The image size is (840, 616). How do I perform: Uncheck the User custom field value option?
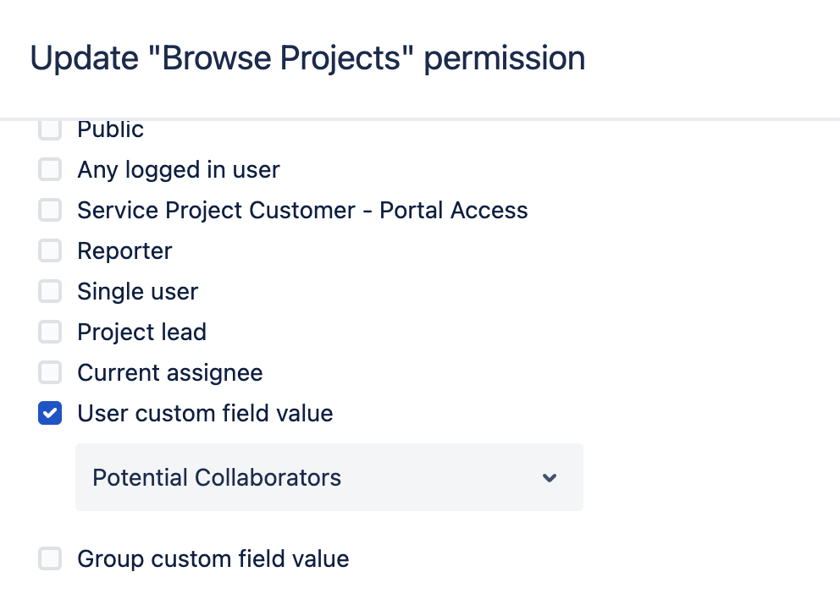pyautogui.click(x=49, y=413)
